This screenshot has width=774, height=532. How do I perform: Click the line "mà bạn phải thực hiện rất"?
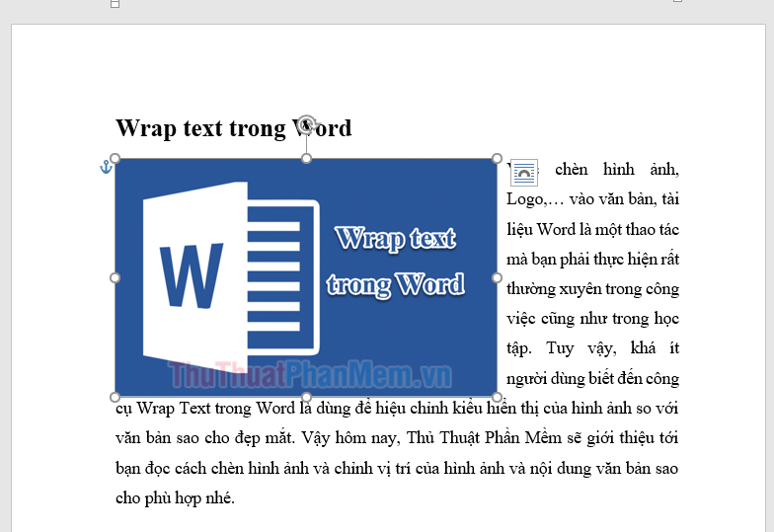point(592,260)
